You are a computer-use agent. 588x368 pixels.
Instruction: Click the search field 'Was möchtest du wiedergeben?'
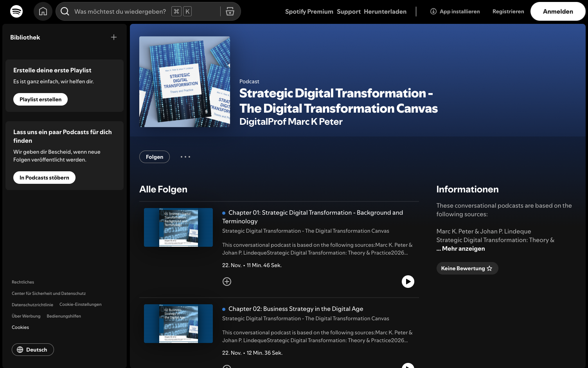click(x=120, y=11)
